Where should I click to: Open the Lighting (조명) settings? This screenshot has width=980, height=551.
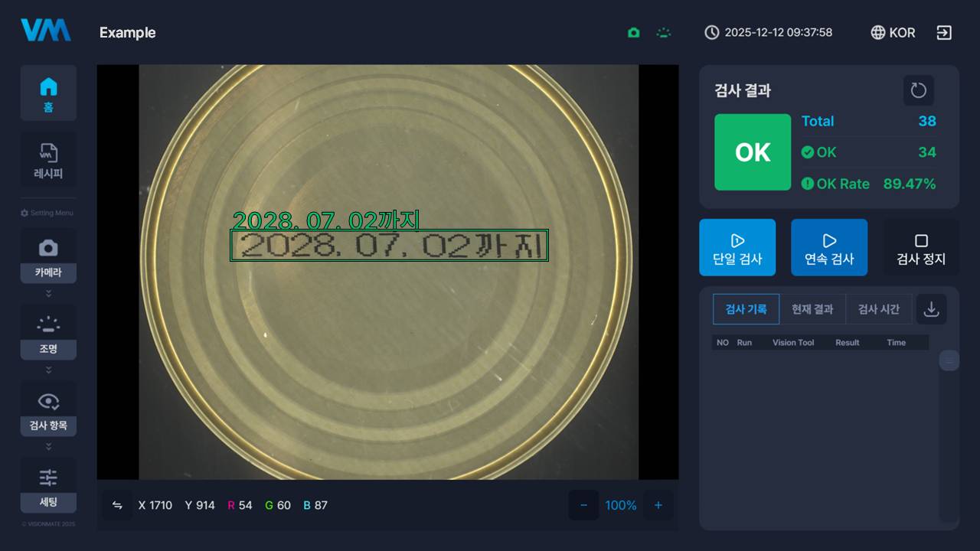coord(48,332)
